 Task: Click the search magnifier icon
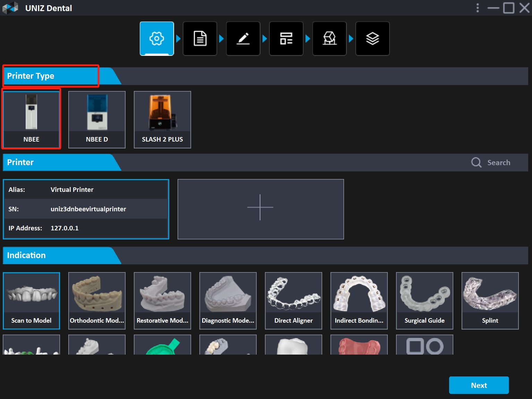(476, 162)
